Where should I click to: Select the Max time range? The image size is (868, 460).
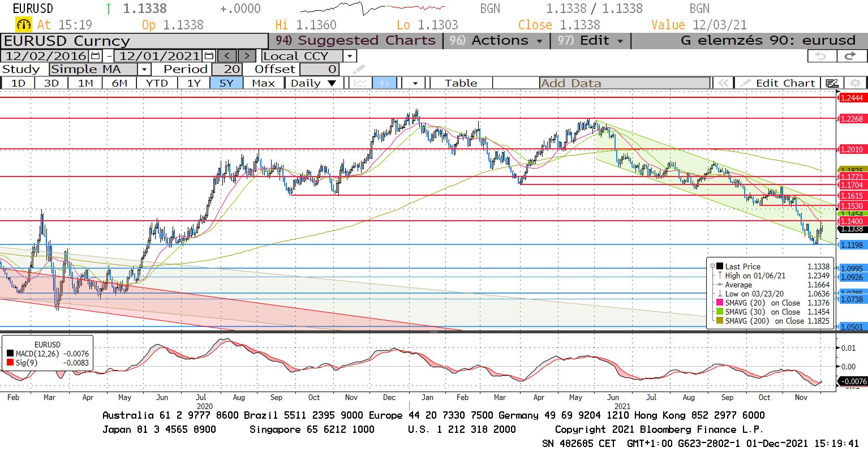(263, 83)
